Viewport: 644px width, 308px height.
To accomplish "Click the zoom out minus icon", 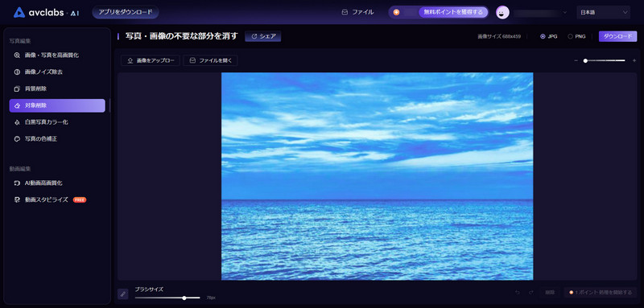I will point(576,60).
